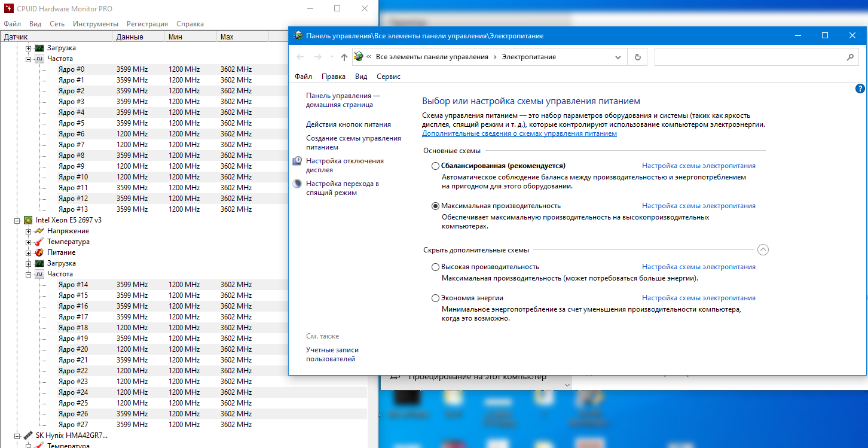Click the Загрузка icon under the labeled Intel Xeon node

coord(39,263)
